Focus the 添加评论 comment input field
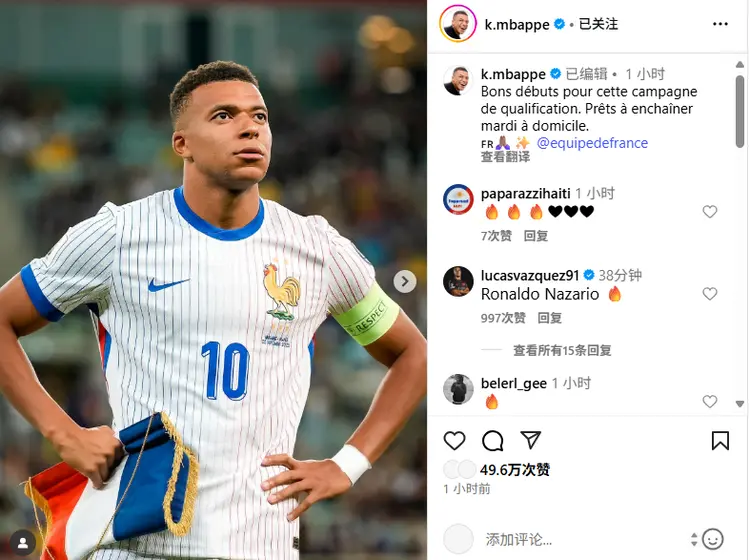Screen dimensions: 750x560 584,539
